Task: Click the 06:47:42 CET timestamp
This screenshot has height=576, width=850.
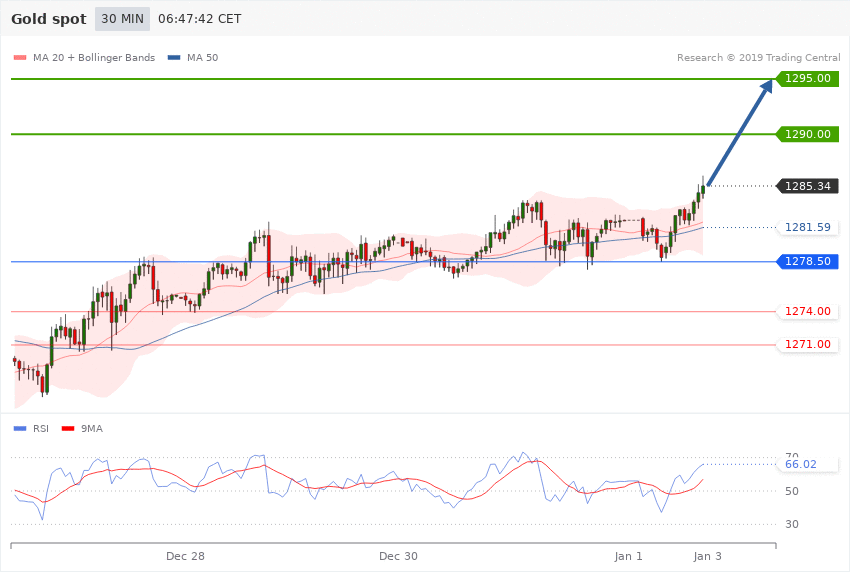Action: [199, 19]
